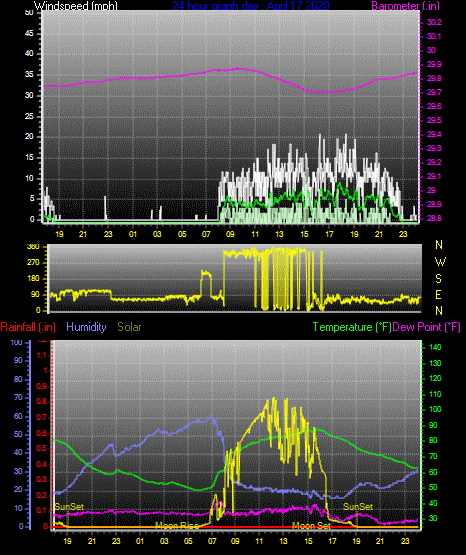Click '70' on the blue humidity scale
This screenshot has height=555, width=466.
[x=18, y=397]
